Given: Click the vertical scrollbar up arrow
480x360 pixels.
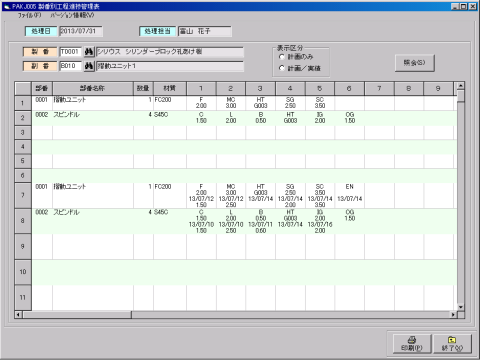Looking at the screenshot, I should click(x=461, y=86).
